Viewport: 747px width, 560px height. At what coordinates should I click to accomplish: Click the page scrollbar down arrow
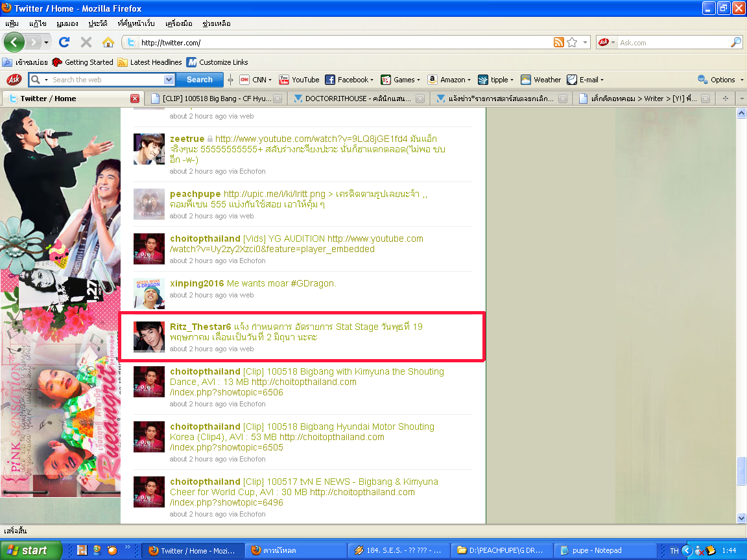(x=741, y=518)
